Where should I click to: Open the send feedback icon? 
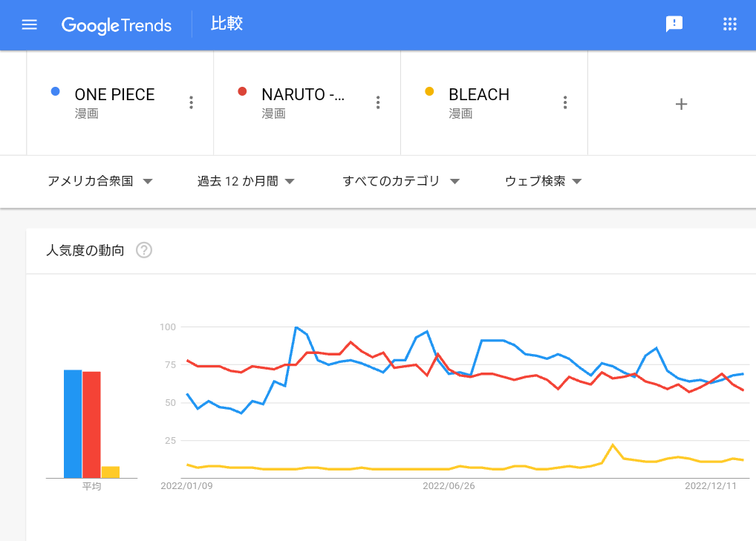point(674,24)
